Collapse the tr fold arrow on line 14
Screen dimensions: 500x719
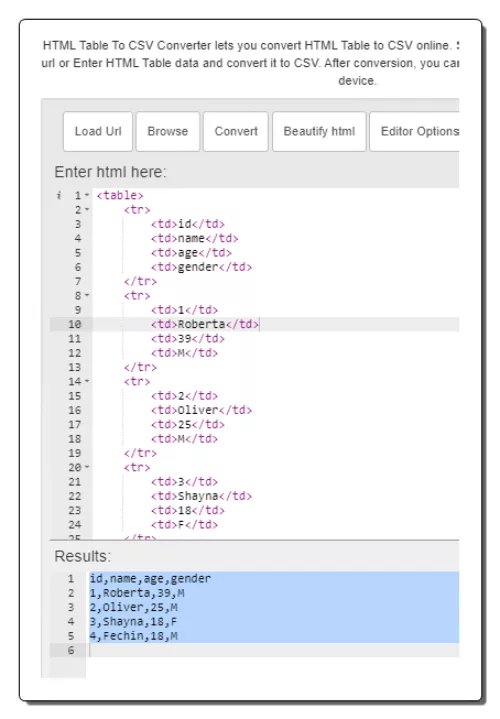coord(87,381)
